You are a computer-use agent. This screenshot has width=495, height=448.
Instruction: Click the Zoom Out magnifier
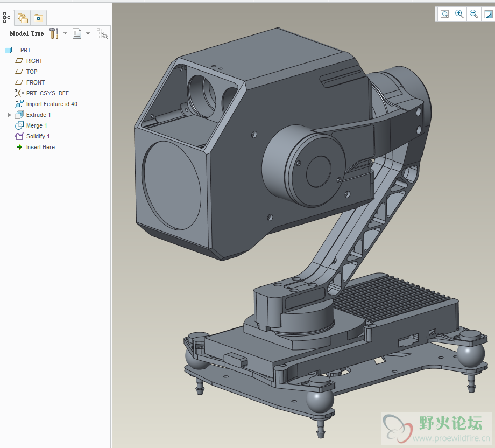[474, 15]
